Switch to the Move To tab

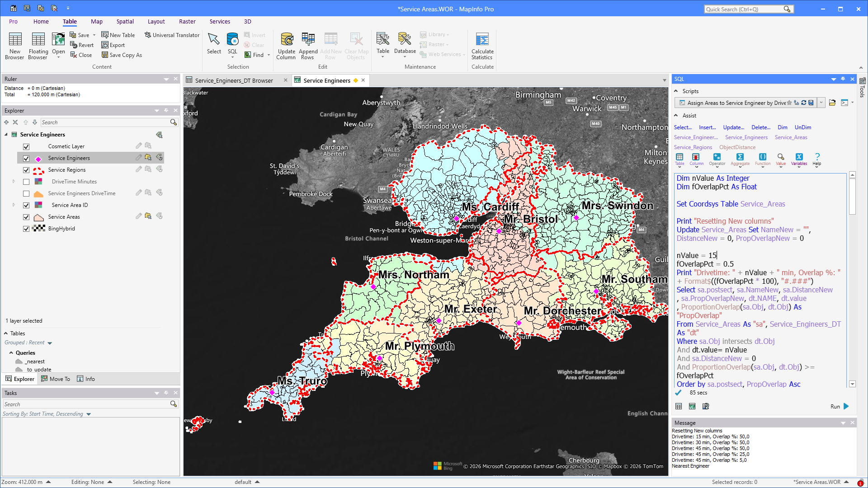tap(56, 379)
